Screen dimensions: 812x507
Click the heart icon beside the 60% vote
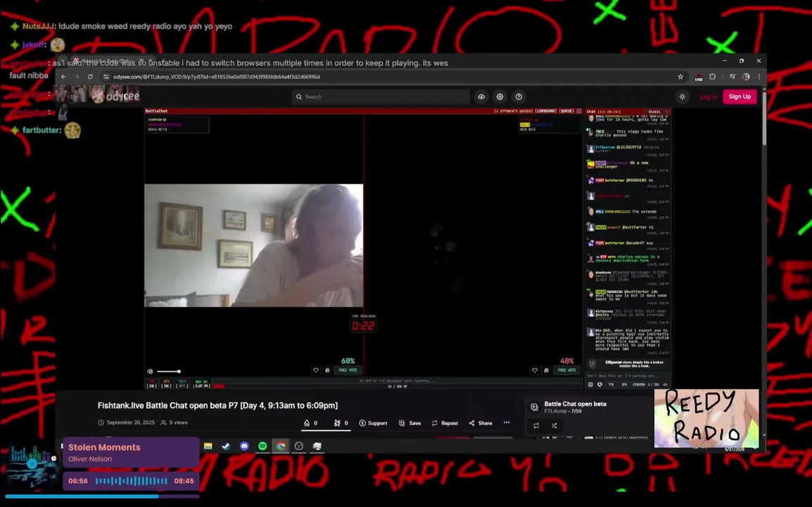315,370
